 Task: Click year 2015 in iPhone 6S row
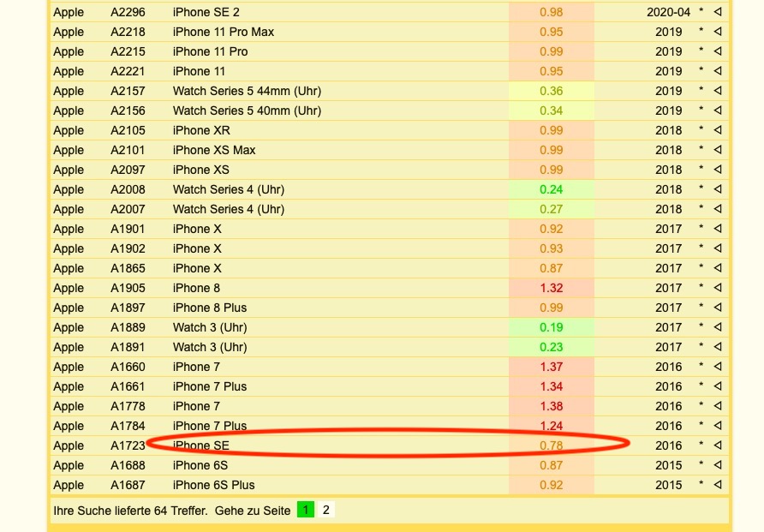coord(668,465)
